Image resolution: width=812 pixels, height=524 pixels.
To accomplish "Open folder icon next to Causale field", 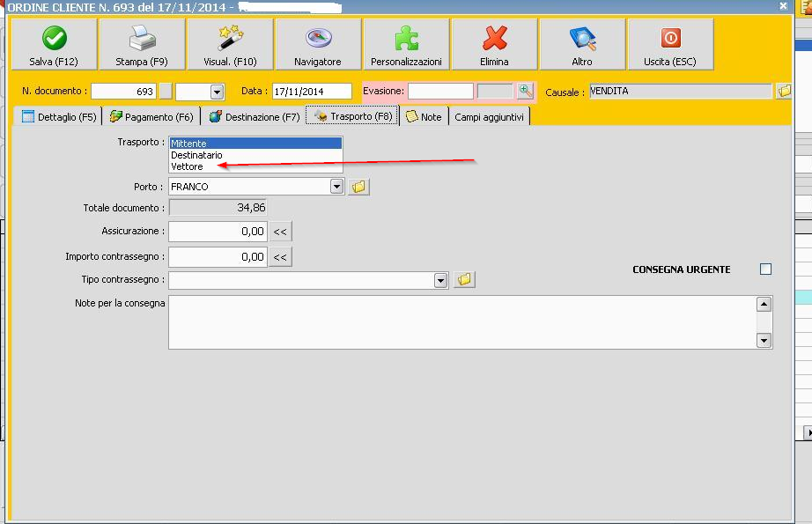I will coord(784,91).
